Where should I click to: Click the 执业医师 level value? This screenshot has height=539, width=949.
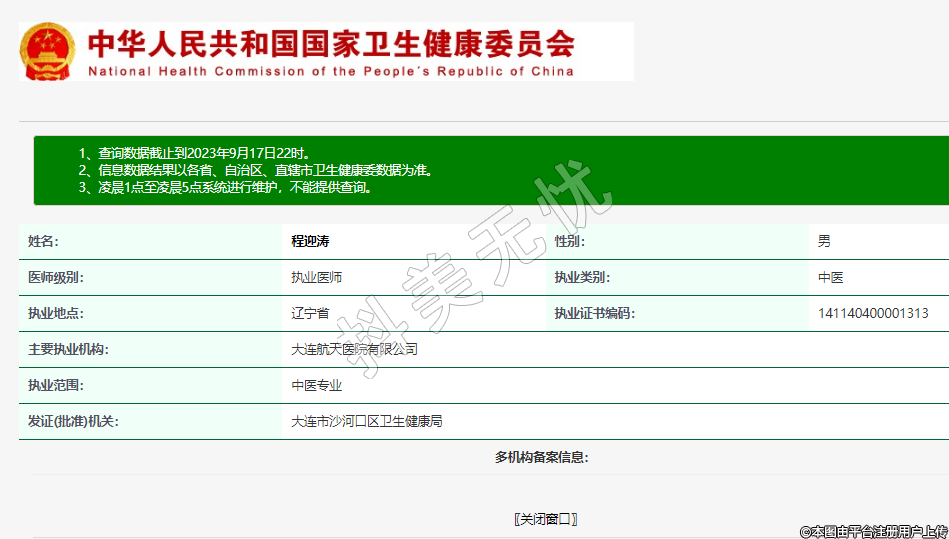pos(316,277)
